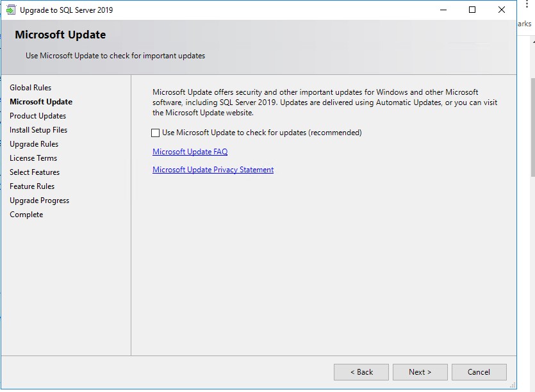Select Upgrade Rules step in sidebar
The width and height of the screenshot is (535, 392).
tap(34, 144)
